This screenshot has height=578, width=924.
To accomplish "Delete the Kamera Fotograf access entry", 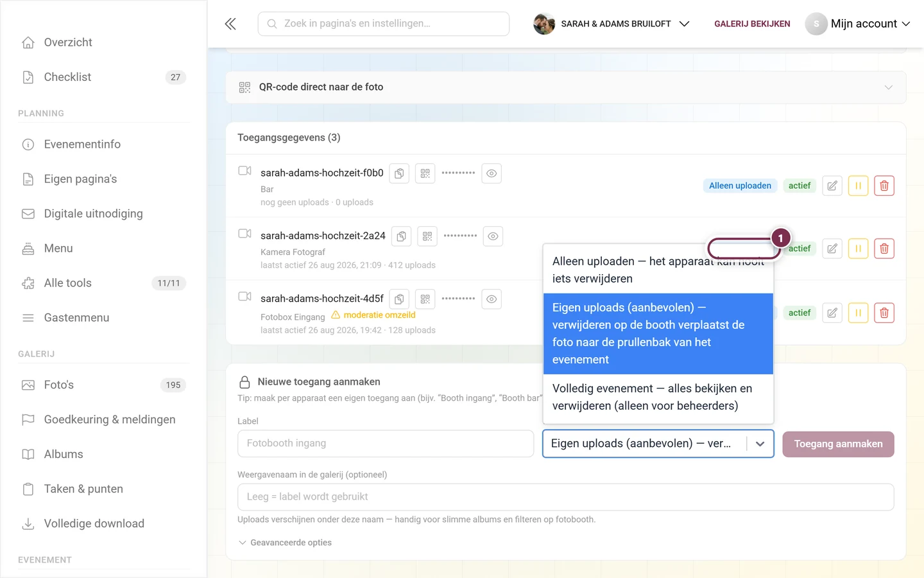I will point(884,249).
